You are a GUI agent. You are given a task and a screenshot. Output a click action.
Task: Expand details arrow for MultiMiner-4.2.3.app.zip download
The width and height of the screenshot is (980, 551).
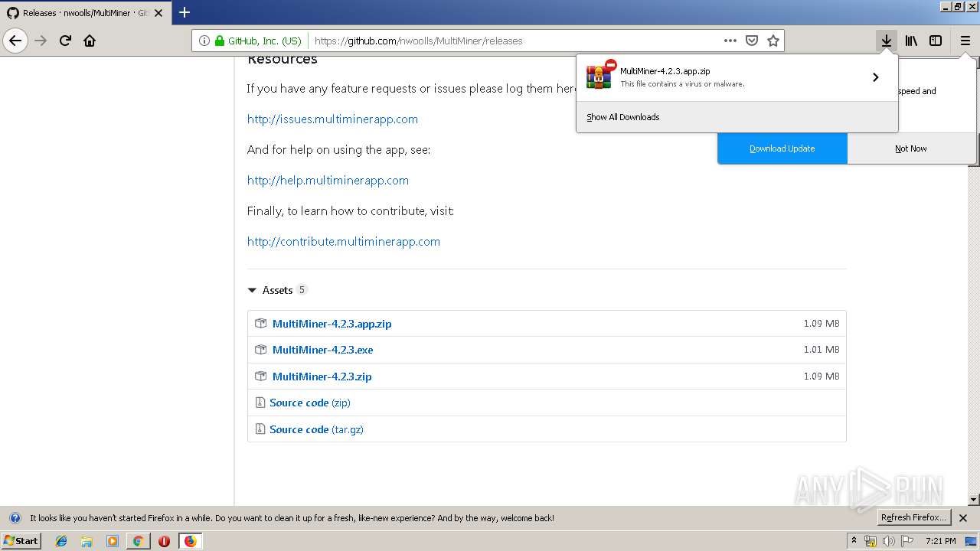pyautogui.click(x=875, y=77)
